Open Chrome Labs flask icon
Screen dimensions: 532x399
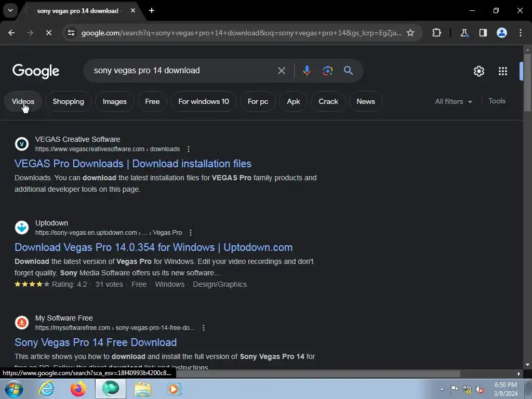pos(464,33)
